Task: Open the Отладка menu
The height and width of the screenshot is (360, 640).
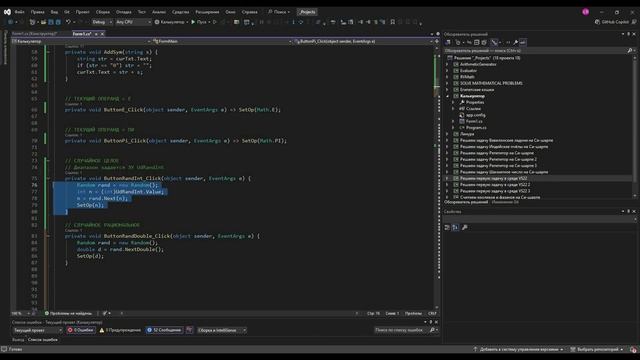Action: point(123,12)
